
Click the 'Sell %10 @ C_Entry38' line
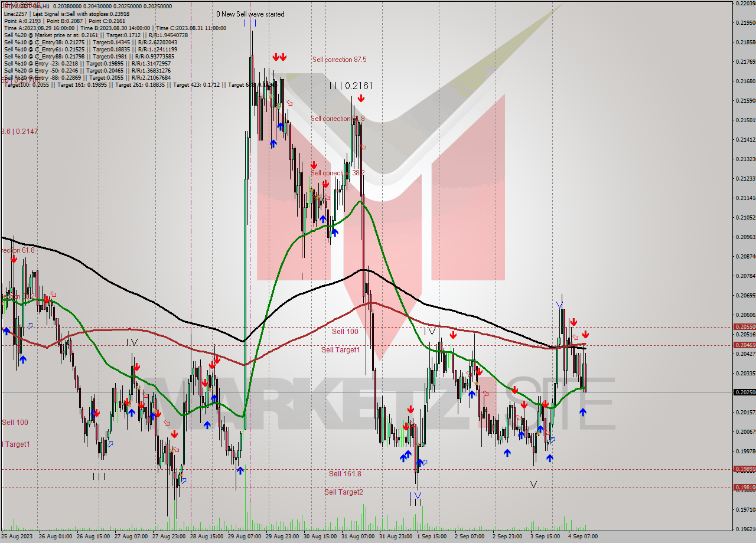(x=90, y=42)
